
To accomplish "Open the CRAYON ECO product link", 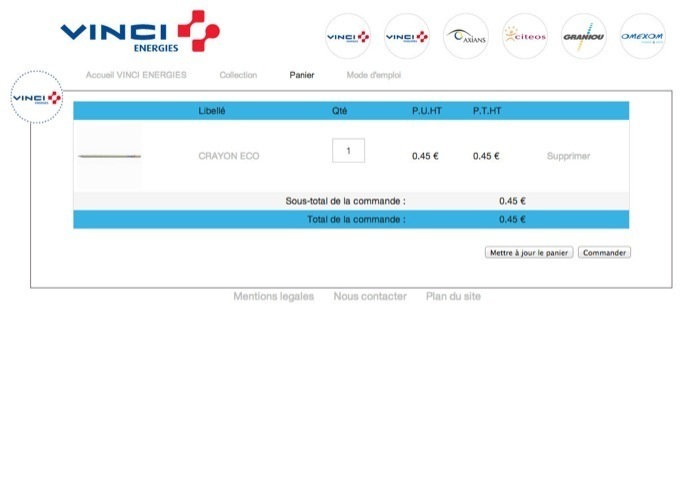I will [229, 156].
